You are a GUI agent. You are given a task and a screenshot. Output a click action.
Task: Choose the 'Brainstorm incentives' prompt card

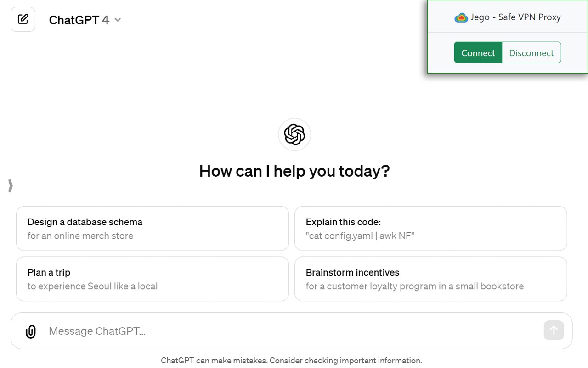pyautogui.click(x=430, y=279)
